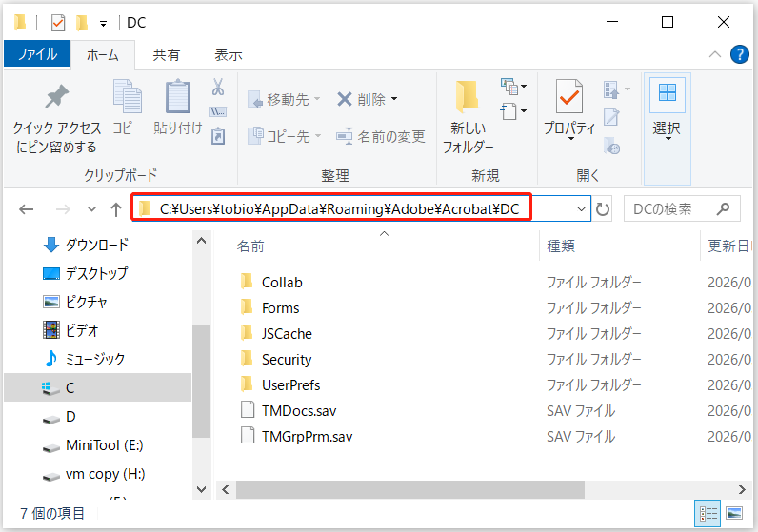This screenshot has height=532, width=758.
Task: Switch to the Home (ホーム) tab
Action: (103, 54)
